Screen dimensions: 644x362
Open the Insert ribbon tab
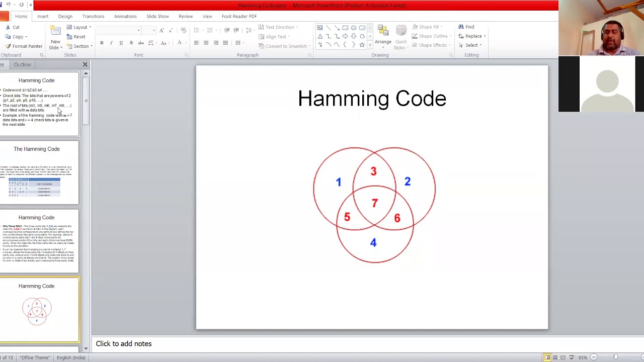point(43,16)
